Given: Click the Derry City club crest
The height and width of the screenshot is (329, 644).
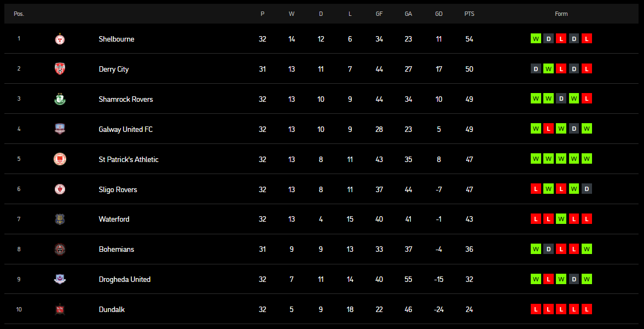Looking at the screenshot, I should tap(60, 69).
